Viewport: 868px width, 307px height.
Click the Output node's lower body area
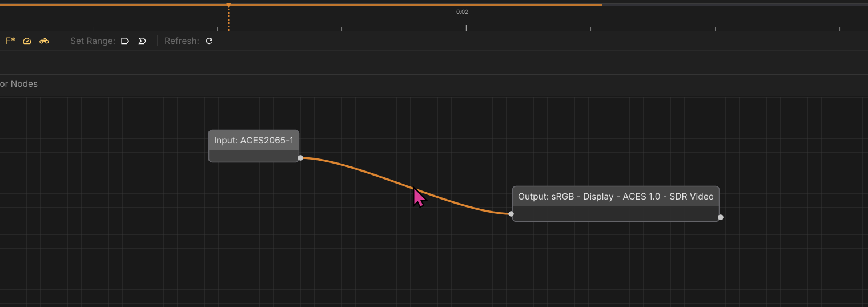pyautogui.click(x=616, y=214)
